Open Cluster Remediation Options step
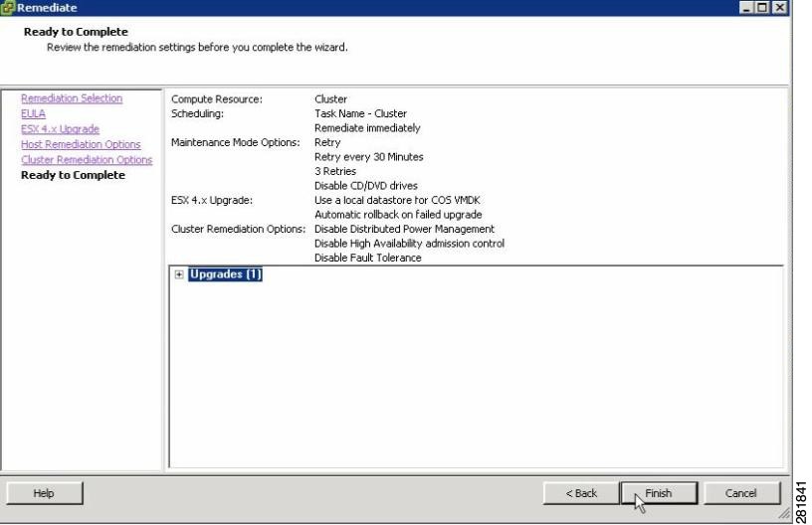The image size is (812, 525). click(x=87, y=160)
